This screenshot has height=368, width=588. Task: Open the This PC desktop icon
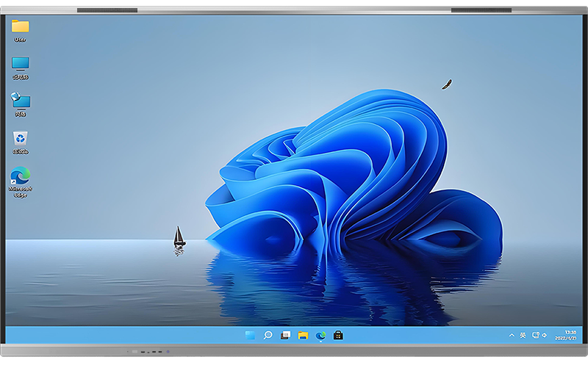pyautogui.click(x=21, y=68)
